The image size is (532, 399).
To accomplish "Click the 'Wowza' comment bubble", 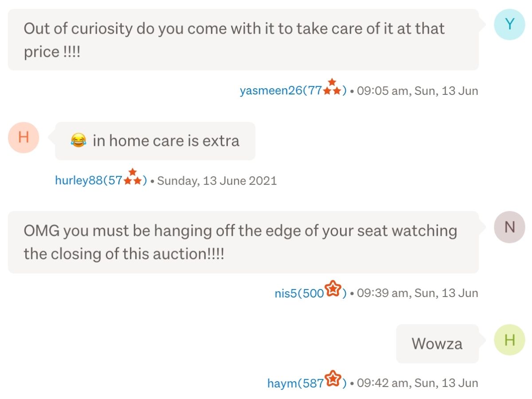I will pos(437,344).
